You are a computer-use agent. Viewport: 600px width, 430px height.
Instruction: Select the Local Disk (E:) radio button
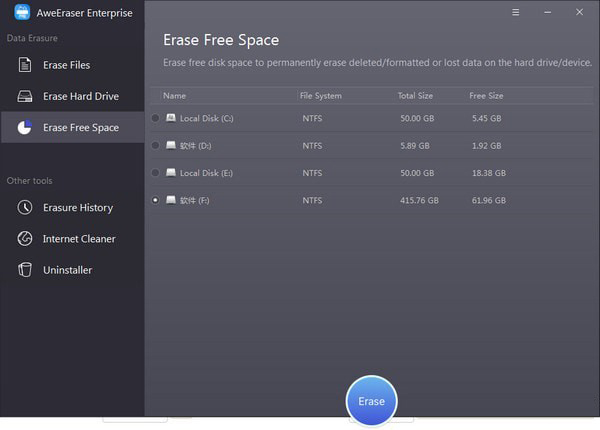[x=155, y=173]
